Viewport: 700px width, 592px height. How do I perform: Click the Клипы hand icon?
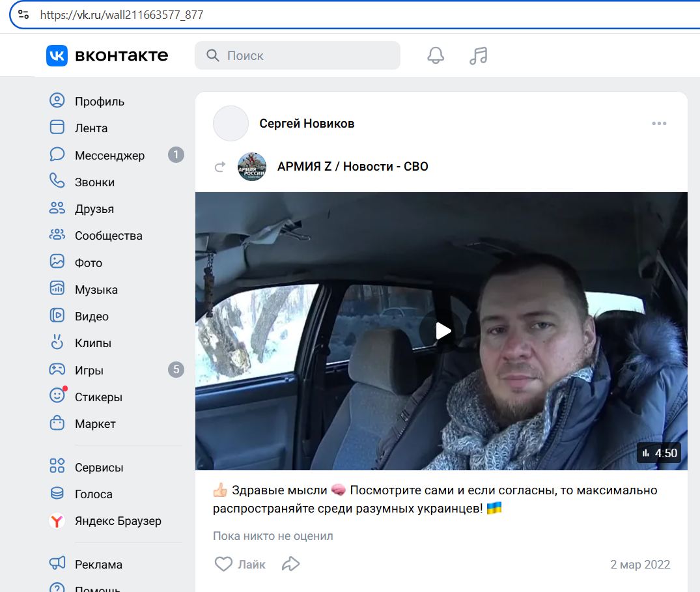pos(57,341)
